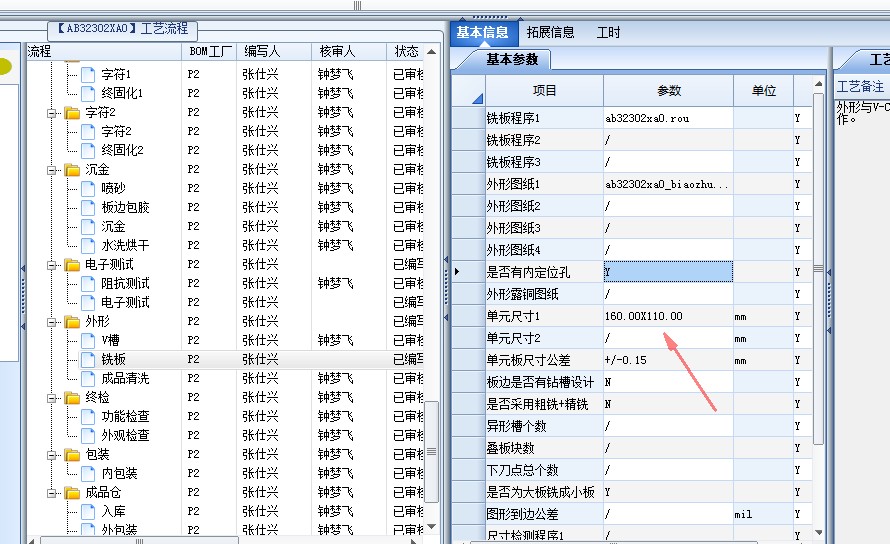Image resolution: width=890 pixels, height=544 pixels.
Task: Collapse the 成品仓 tree node
Action: tap(52, 493)
